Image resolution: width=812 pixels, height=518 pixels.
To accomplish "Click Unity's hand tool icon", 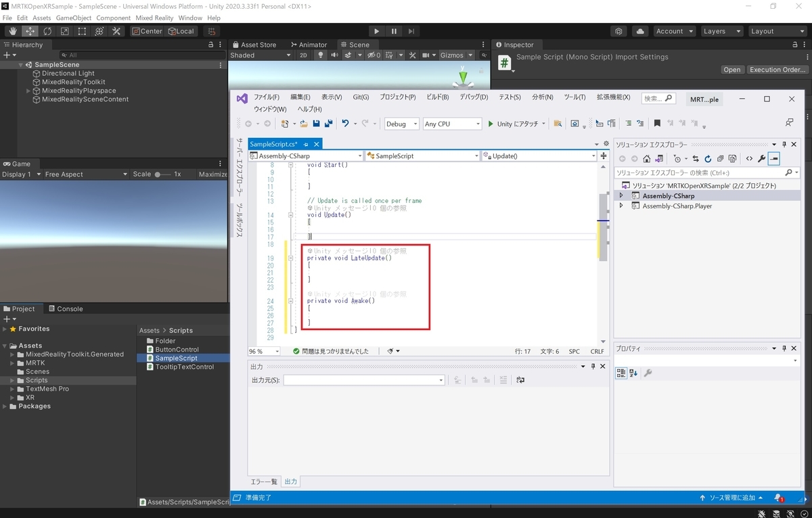I will click(x=12, y=31).
